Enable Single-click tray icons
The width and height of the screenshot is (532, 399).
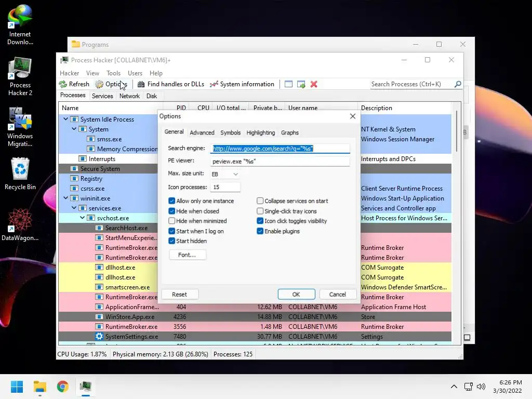(260, 211)
